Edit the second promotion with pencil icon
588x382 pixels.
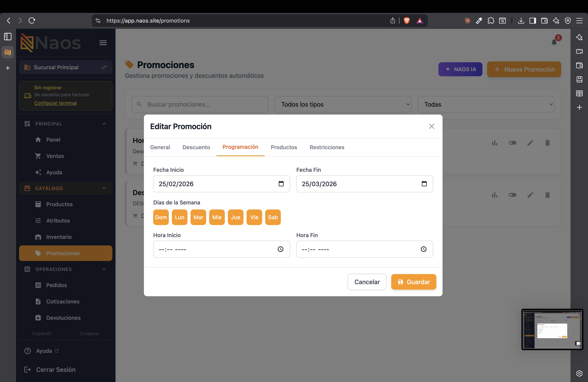pyautogui.click(x=530, y=195)
